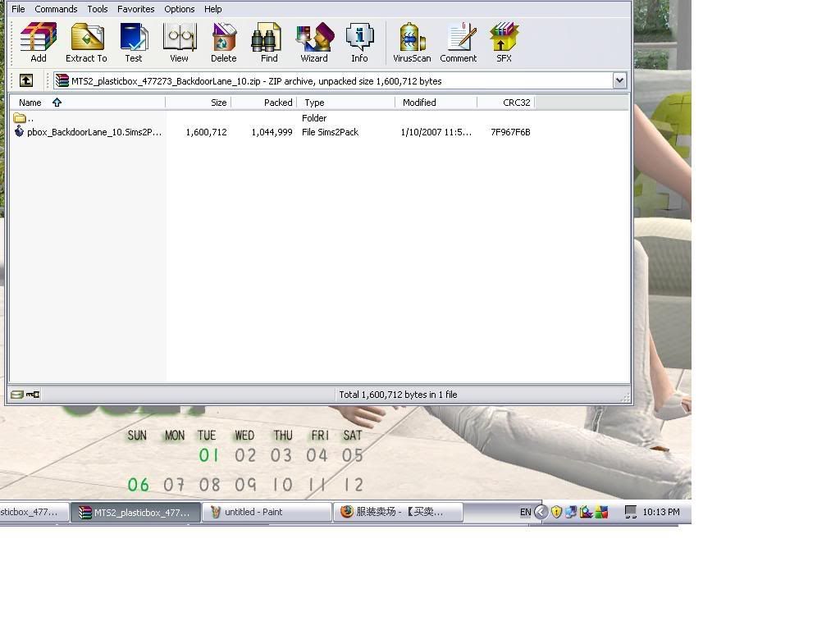The width and height of the screenshot is (840, 630).
Task: Sort by the CRC32 column header
Action: [x=506, y=103]
